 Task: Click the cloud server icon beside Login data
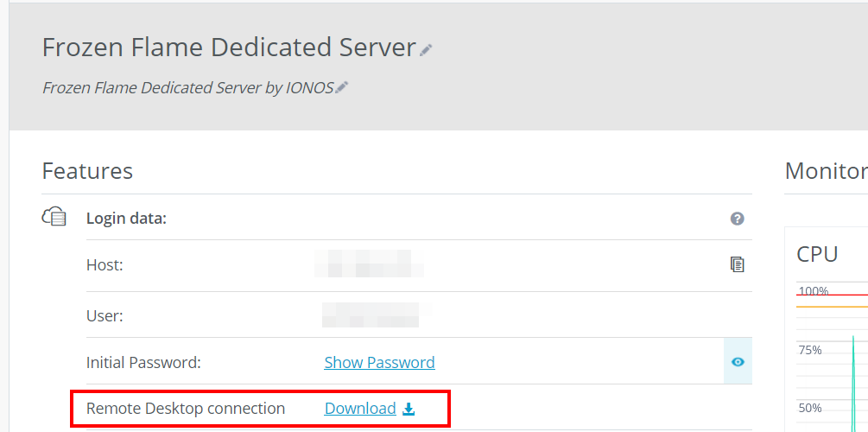[x=54, y=218]
